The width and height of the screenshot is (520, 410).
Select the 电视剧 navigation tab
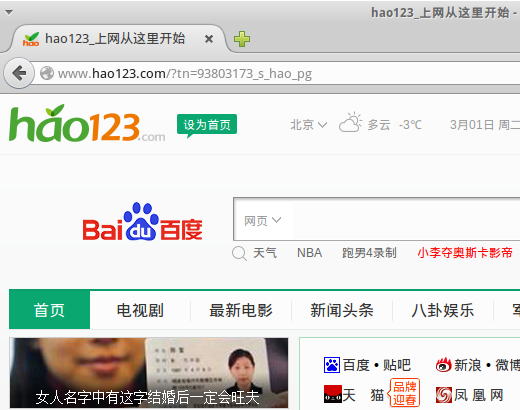[x=140, y=310]
